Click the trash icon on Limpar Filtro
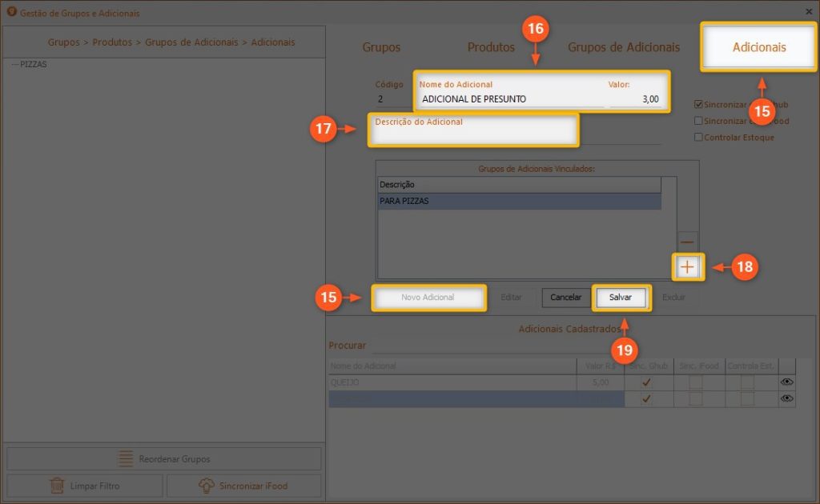This screenshot has width=820, height=504. [x=57, y=486]
